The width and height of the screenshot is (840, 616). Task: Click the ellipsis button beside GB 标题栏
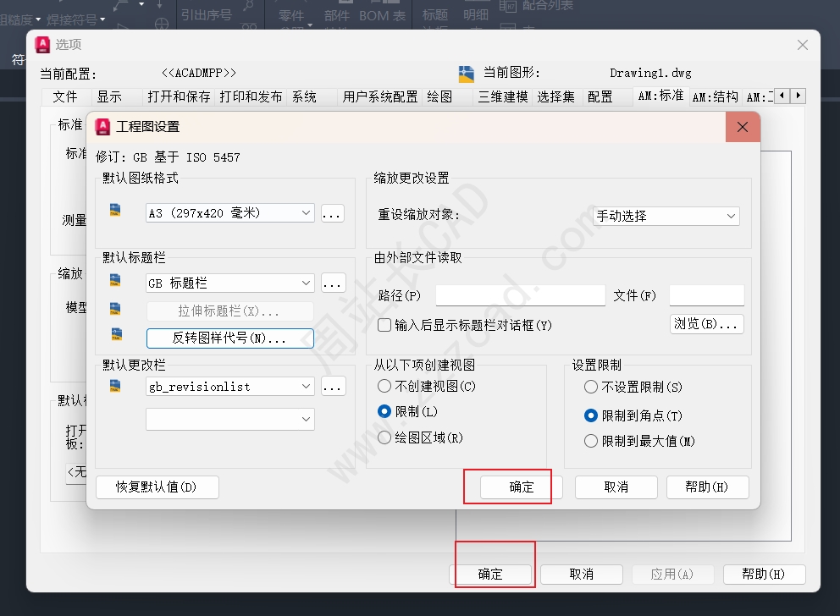tap(333, 283)
